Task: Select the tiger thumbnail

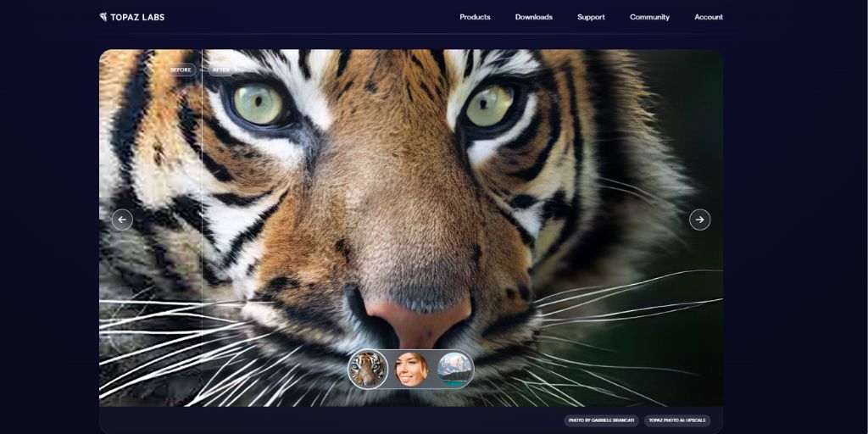Action: coord(368,370)
